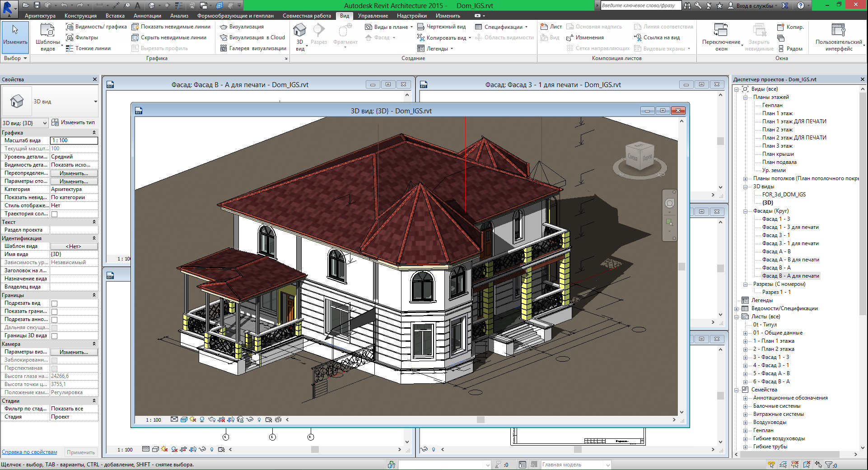Switch to Управление ribbon tab
The height and width of the screenshot is (470, 868).
pos(373,16)
